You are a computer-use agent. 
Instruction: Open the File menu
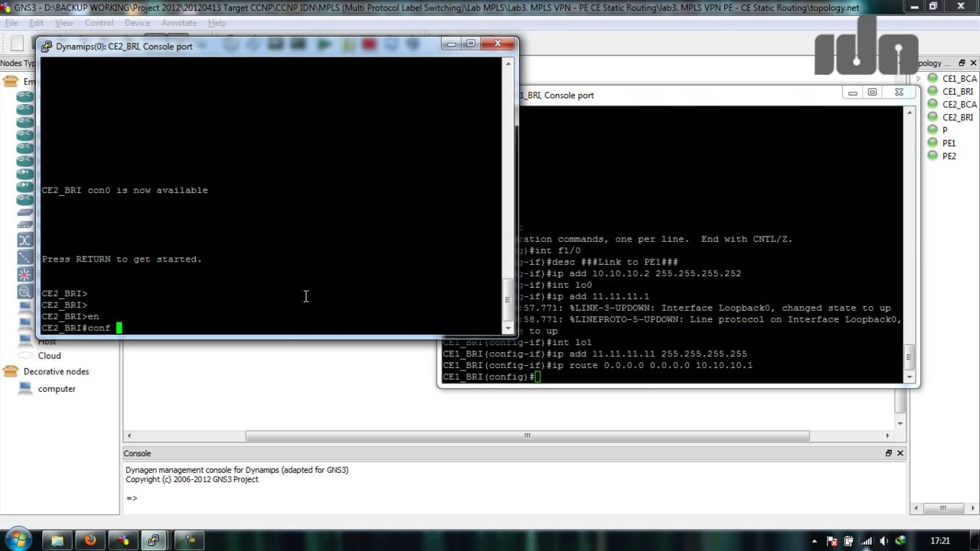coord(11,23)
